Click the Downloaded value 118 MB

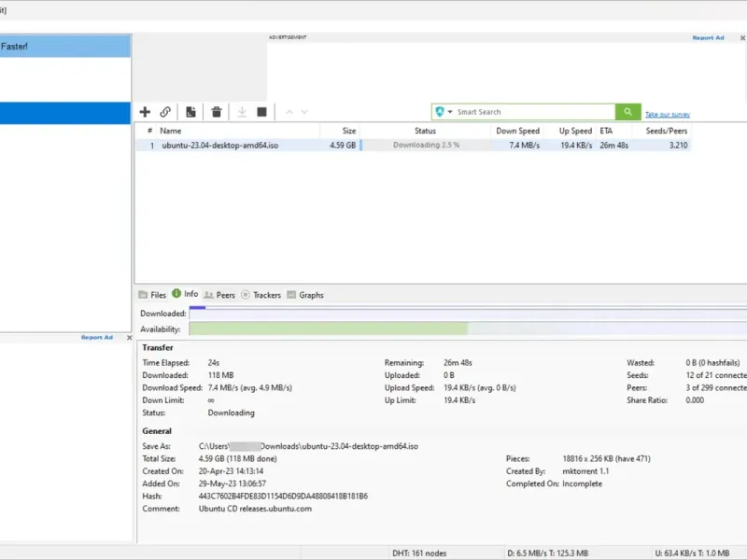[220, 375]
